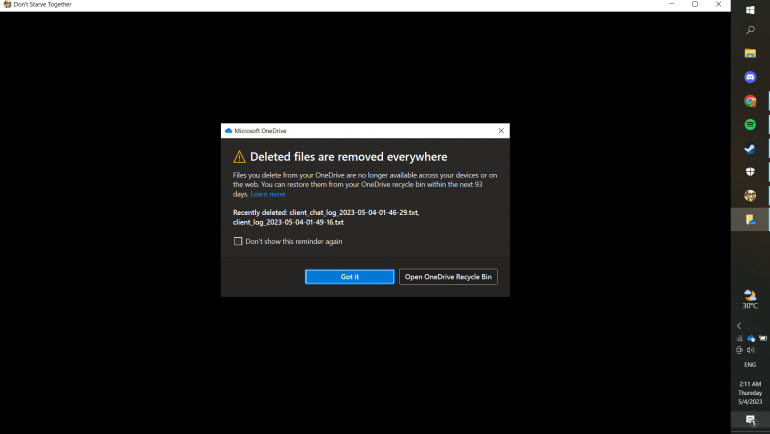
Task: Expand hidden system tray icons
Action: [739, 326]
